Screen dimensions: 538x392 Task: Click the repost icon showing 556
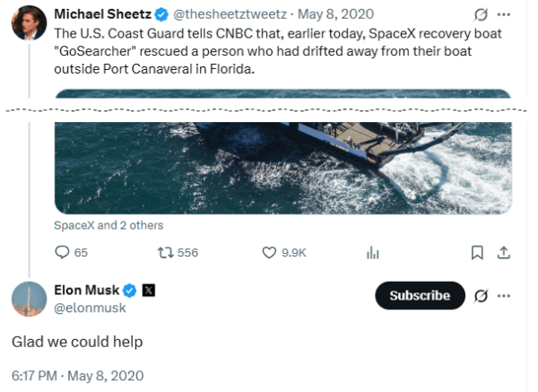(x=165, y=253)
